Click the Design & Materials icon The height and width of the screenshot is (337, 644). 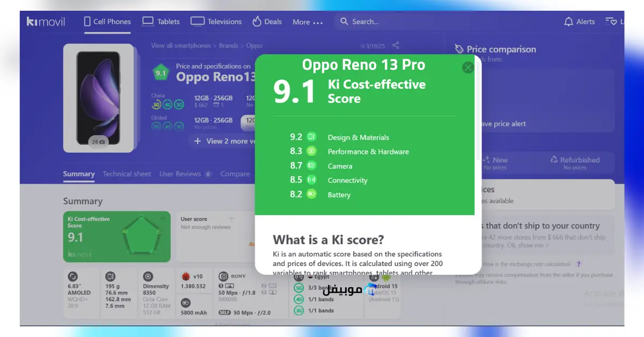tap(311, 137)
